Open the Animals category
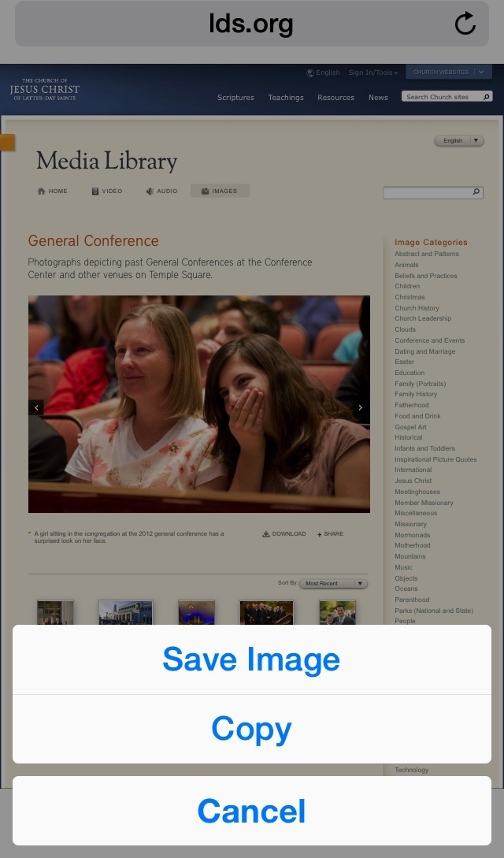 406,265
